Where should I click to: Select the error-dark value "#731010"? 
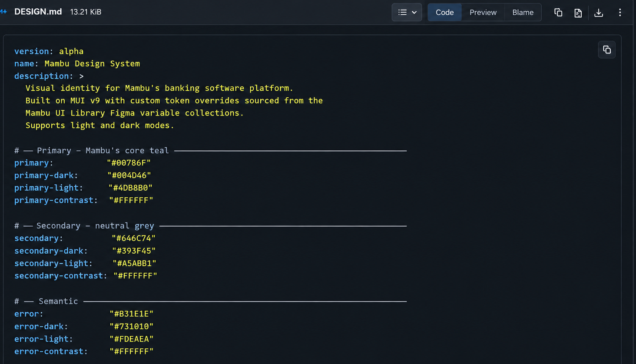[x=132, y=327]
